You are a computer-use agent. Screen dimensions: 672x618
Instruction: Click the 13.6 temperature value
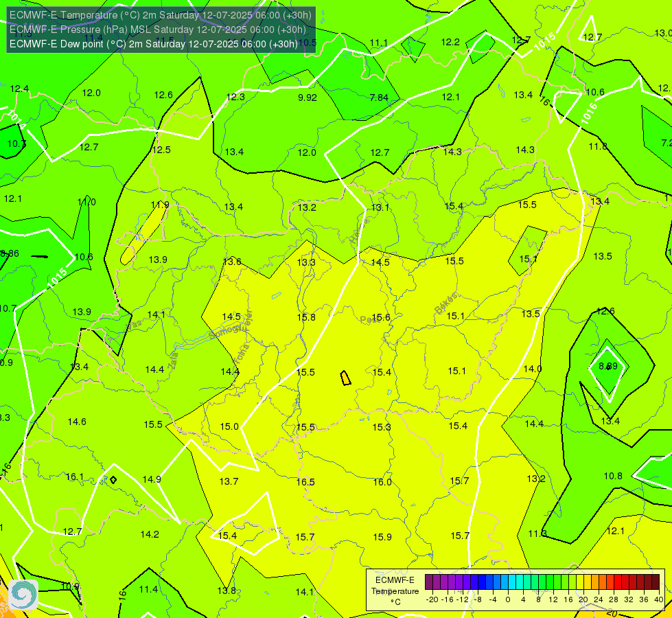[x=232, y=262]
